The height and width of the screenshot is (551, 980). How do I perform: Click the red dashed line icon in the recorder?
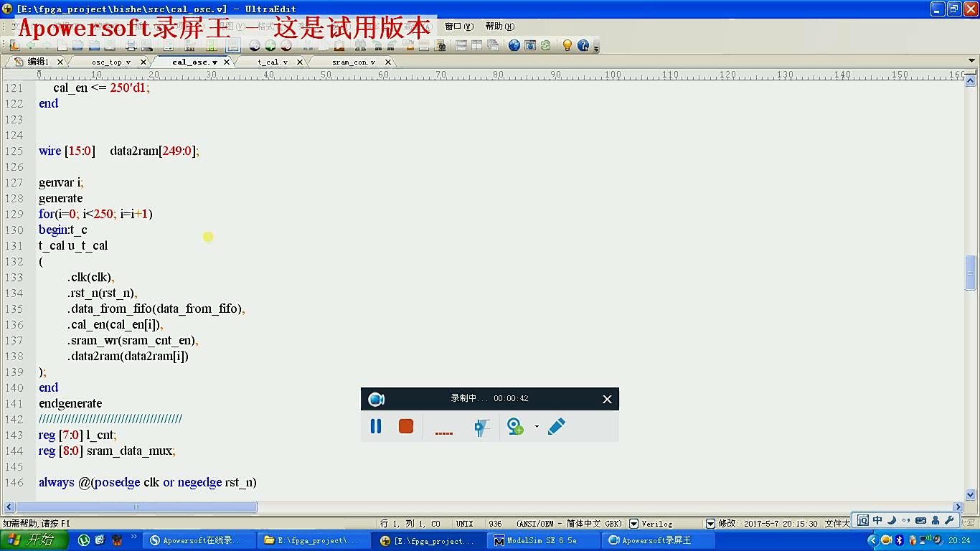(x=444, y=433)
